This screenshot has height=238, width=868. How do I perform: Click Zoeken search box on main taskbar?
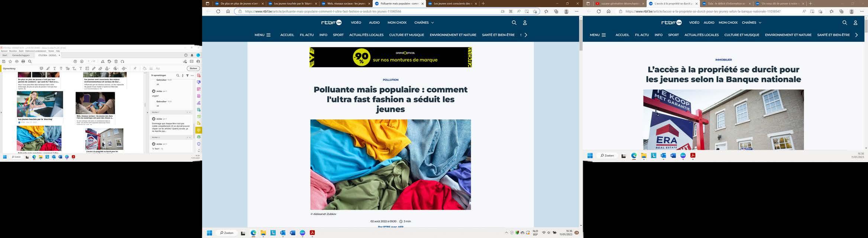pyautogui.click(x=226, y=233)
